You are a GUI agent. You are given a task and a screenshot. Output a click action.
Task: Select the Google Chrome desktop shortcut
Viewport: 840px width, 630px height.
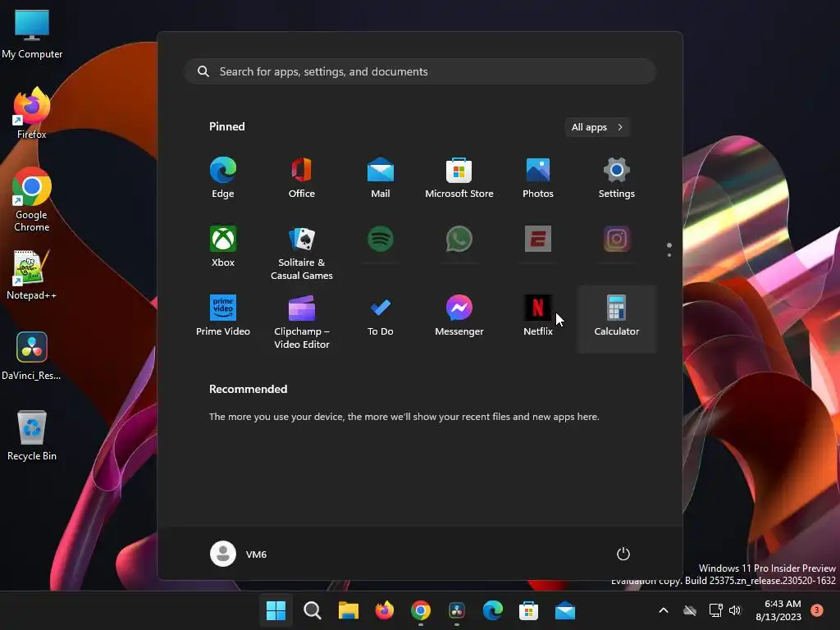coord(32,199)
